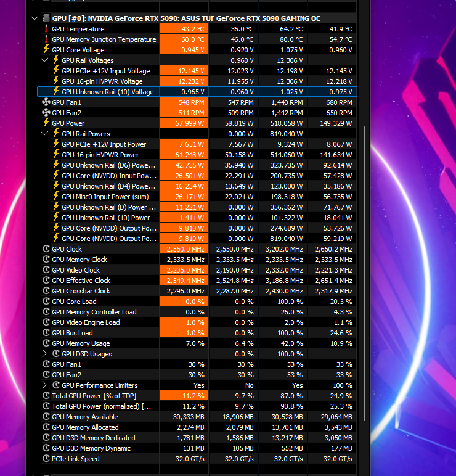This screenshot has width=456, height=476.
Task: Collapse the GPU Rail Powers group
Action: pyautogui.click(x=44, y=134)
